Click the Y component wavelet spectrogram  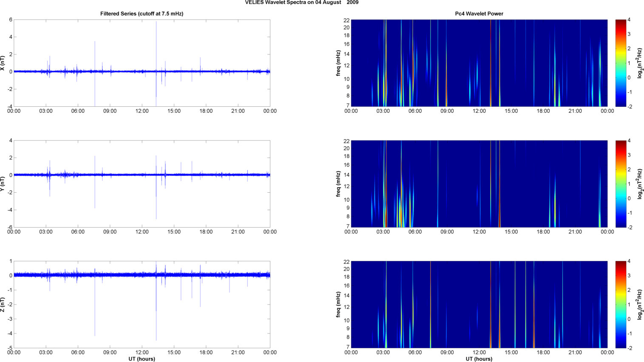click(479, 184)
